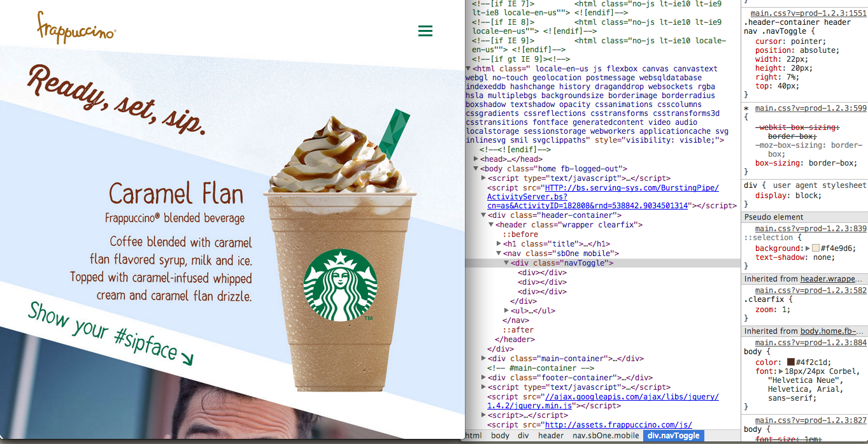The width and height of the screenshot is (868, 444).
Task: Open color swatch for #4f2c1d color
Action: (790, 362)
